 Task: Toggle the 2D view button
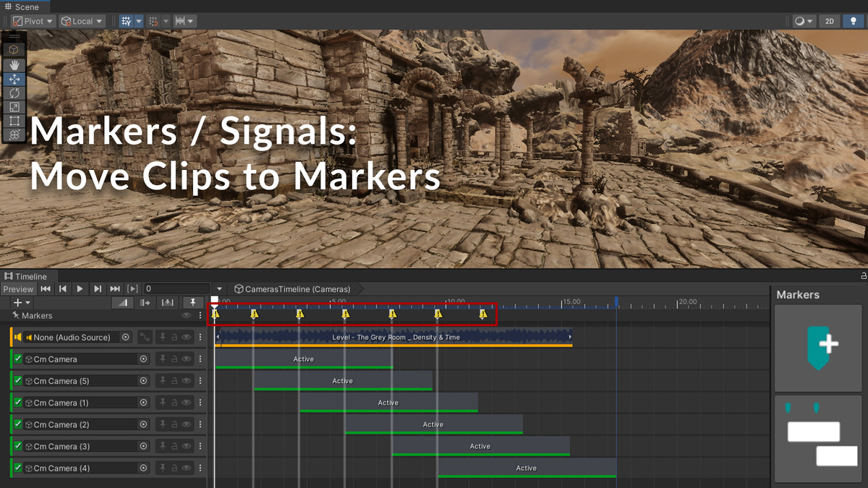point(830,21)
